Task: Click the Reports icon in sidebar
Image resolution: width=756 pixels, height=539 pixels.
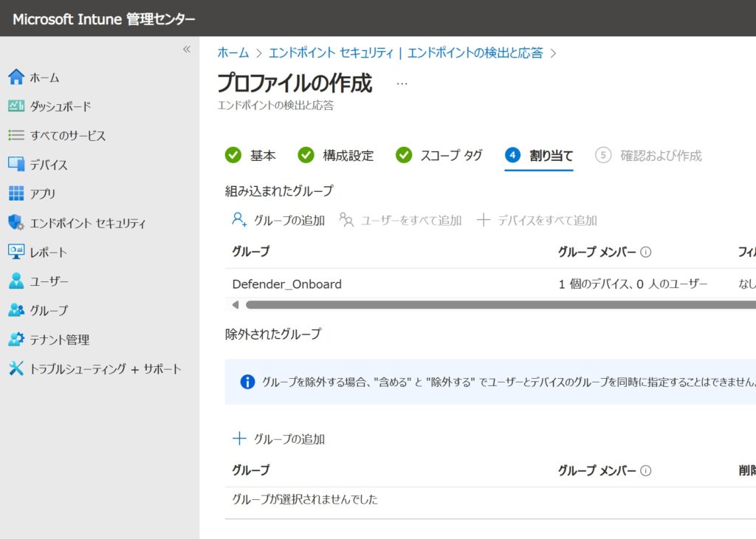Action: point(16,252)
